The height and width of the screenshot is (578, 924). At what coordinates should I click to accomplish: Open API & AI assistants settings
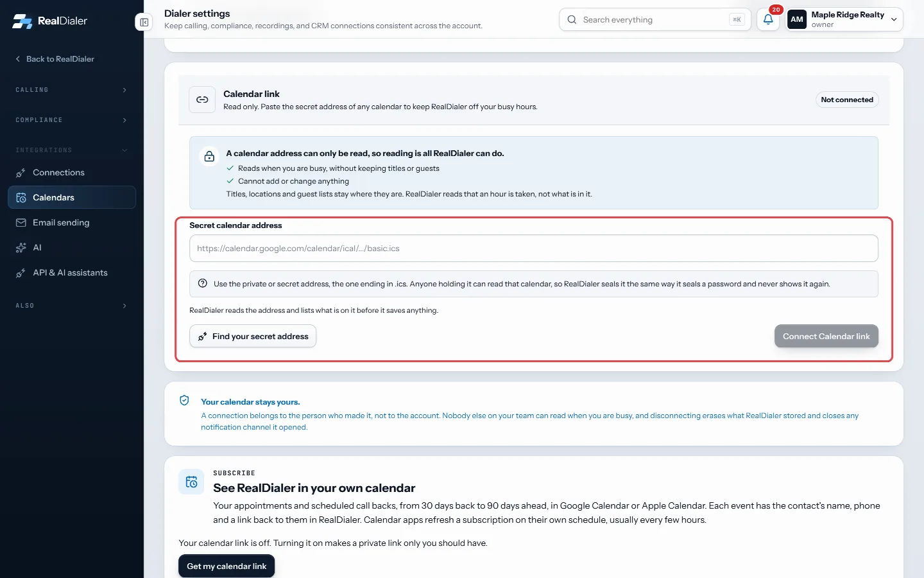coord(72,273)
